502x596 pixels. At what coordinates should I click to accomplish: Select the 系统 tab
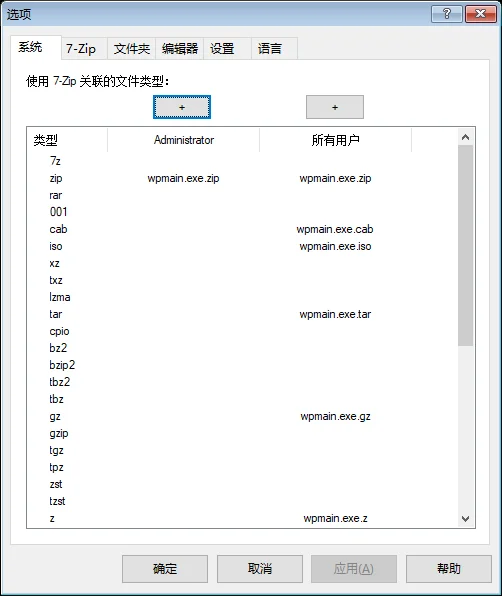36,48
